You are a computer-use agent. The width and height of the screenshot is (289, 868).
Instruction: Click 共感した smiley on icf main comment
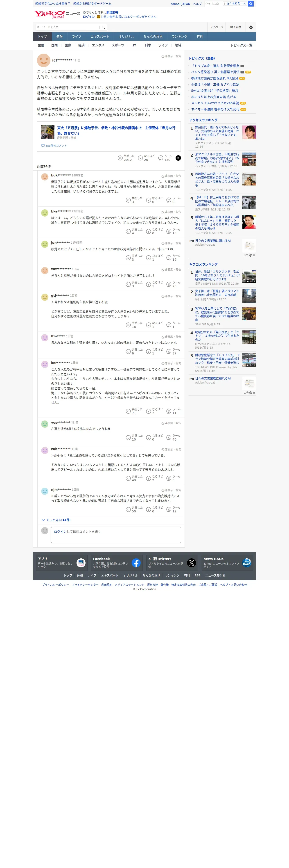120,158
